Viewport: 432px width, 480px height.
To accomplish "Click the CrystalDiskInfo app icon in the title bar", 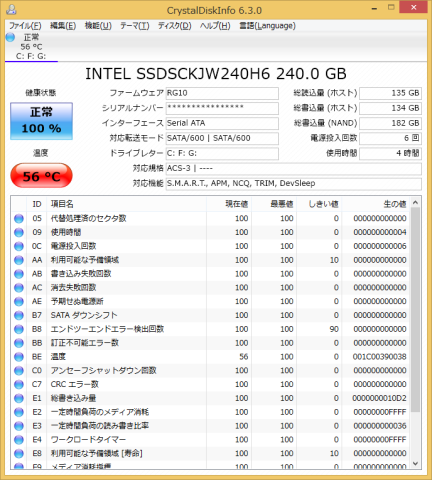I will pos(11,10).
